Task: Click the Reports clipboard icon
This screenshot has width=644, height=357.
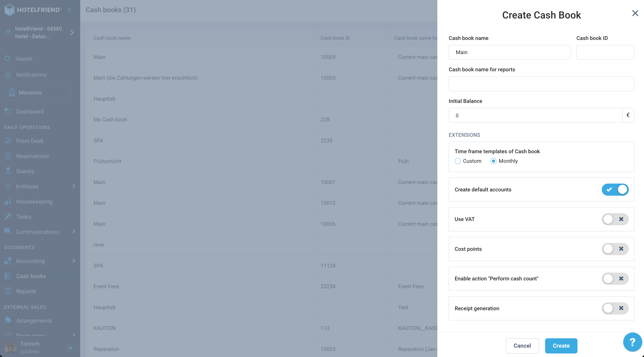Action: (x=8, y=291)
